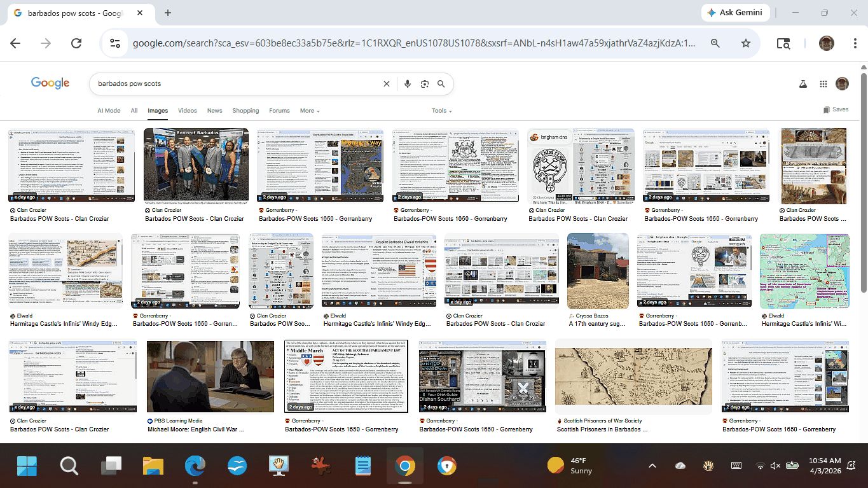Screen dimensions: 868x488
Task: Open File Explorer from the taskbar
Action: click(153, 466)
